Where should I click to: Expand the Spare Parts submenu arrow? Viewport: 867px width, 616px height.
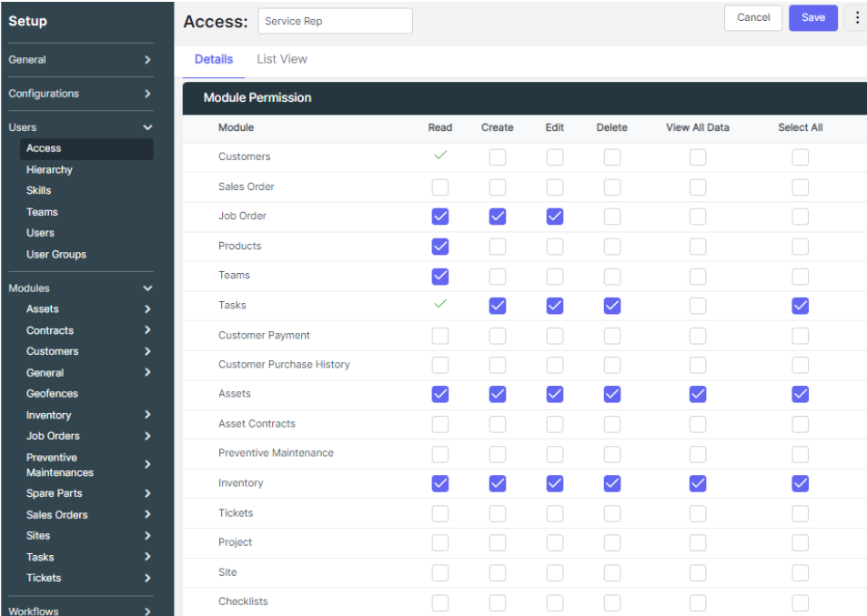coord(147,493)
